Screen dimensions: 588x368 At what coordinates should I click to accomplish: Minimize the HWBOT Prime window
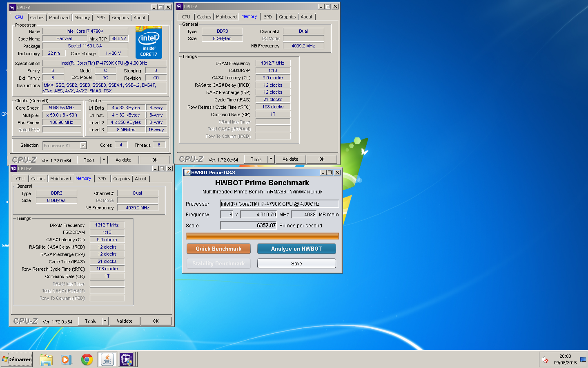click(323, 173)
